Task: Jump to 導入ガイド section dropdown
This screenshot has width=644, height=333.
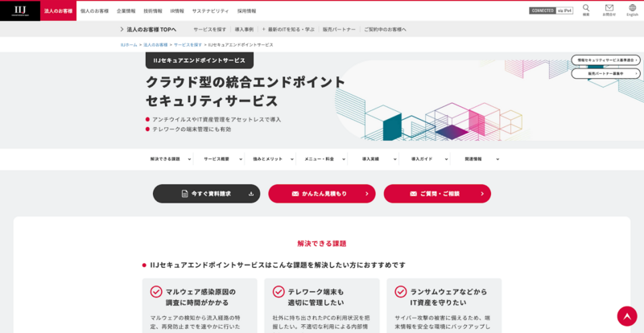Action: pyautogui.click(x=427, y=159)
